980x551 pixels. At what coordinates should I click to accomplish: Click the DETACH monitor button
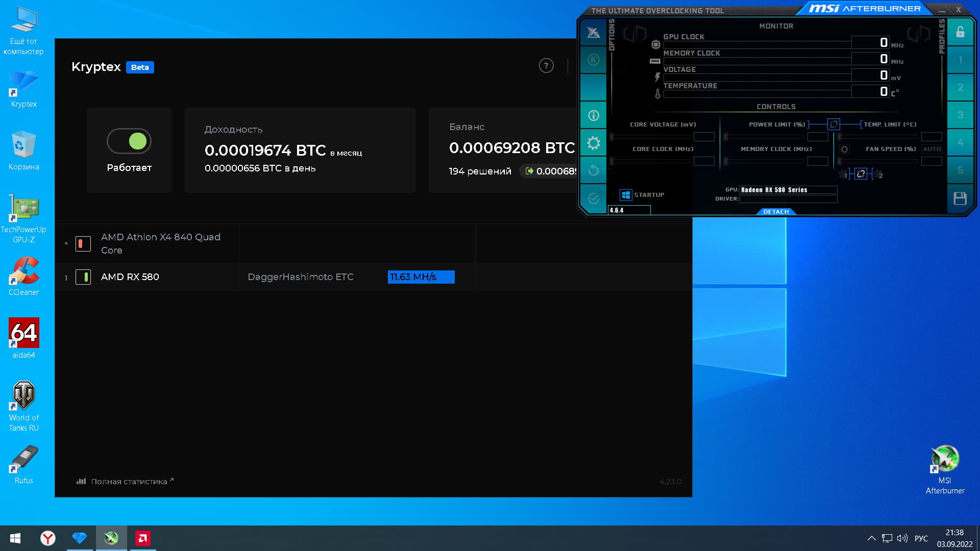[x=776, y=212]
